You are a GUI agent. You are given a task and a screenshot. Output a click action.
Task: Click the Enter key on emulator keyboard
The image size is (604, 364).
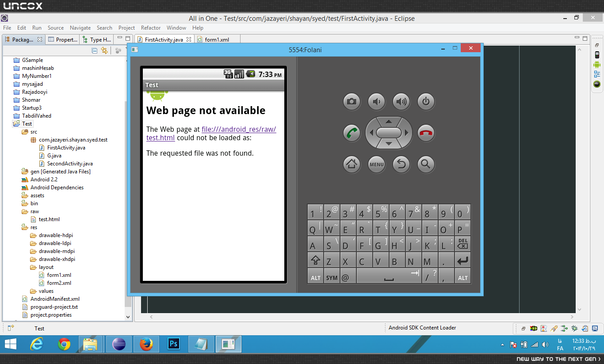463,260
